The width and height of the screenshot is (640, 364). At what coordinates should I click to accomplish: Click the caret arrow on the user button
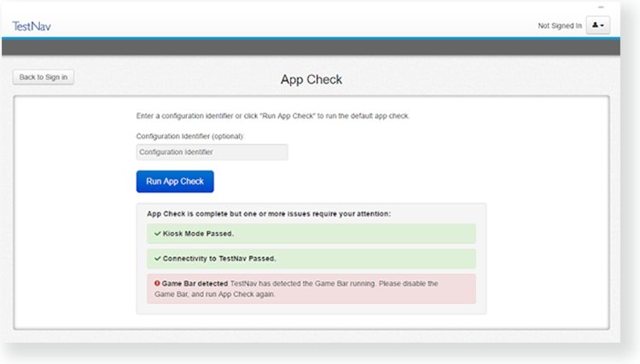(x=603, y=26)
